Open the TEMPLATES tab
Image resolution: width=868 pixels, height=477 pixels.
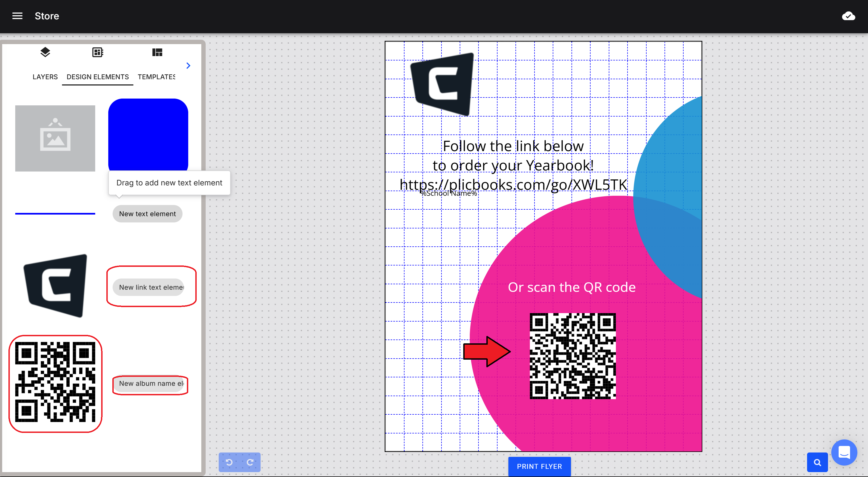pyautogui.click(x=156, y=77)
